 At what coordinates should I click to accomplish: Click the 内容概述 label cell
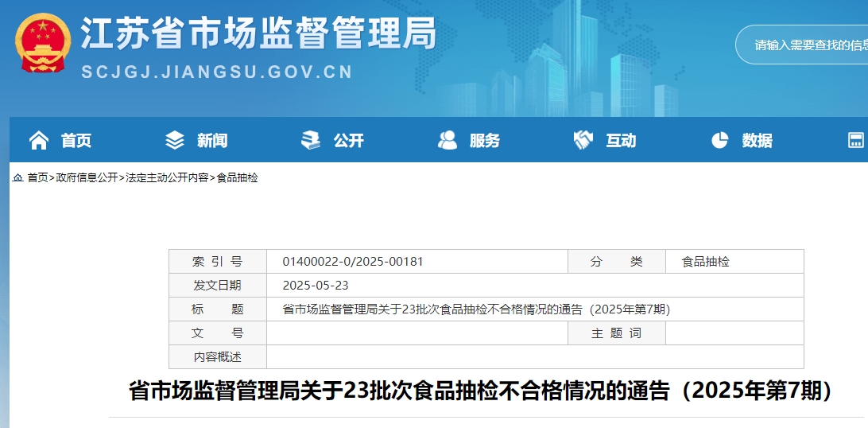click(218, 357)
